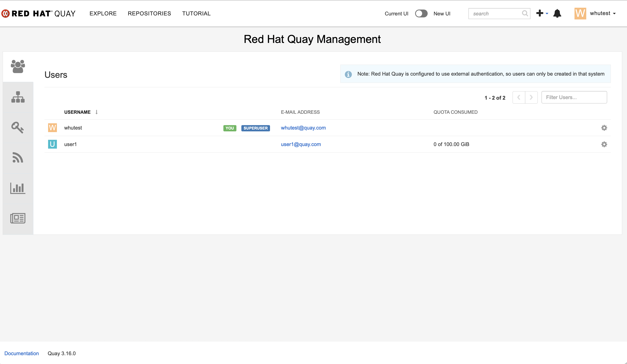Image resolution: width=627 pixels, height=364 pixels.
Task: Open the REPOSITORIES menu item
Action: pos(149,13)
